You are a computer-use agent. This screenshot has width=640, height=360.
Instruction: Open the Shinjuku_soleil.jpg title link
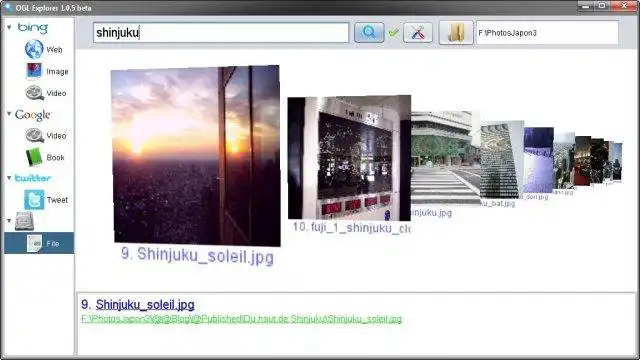[145, 304]
